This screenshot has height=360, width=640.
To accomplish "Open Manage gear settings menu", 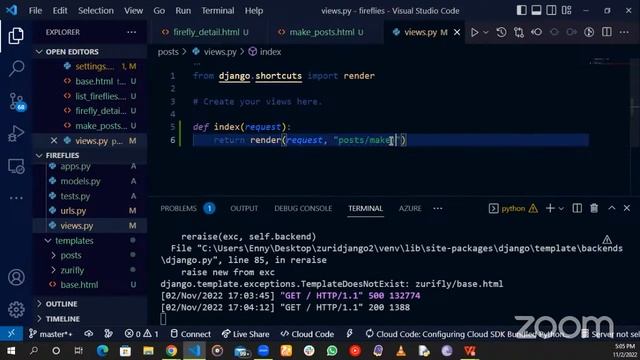I will tap(16, 309).
